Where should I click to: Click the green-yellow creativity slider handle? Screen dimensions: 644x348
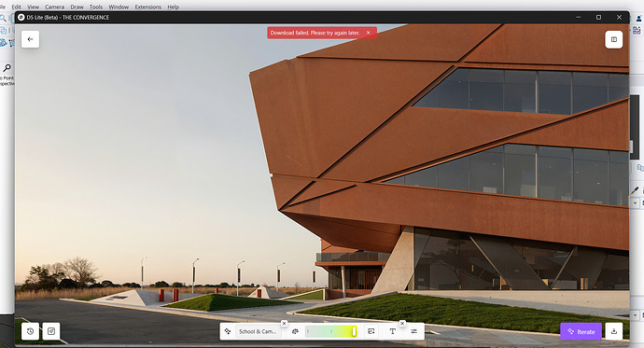354,331
